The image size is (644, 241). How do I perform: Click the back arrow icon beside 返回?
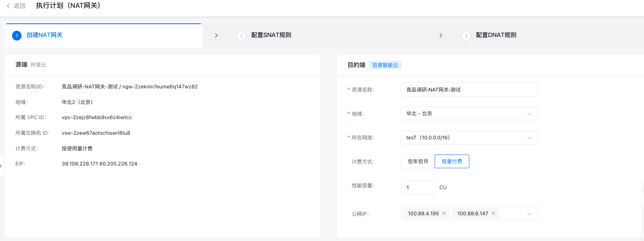pos(8,6)
